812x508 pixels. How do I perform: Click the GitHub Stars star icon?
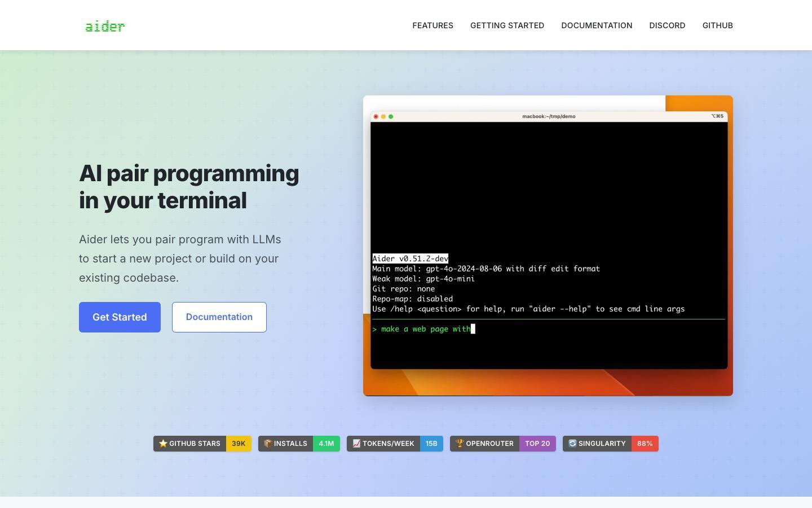pos(163,444)
